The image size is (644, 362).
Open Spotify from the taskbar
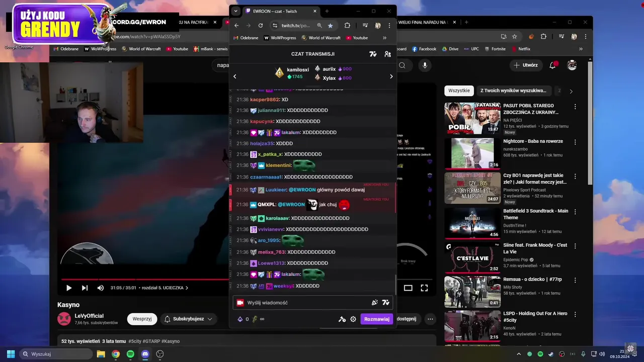pos(130,354)
